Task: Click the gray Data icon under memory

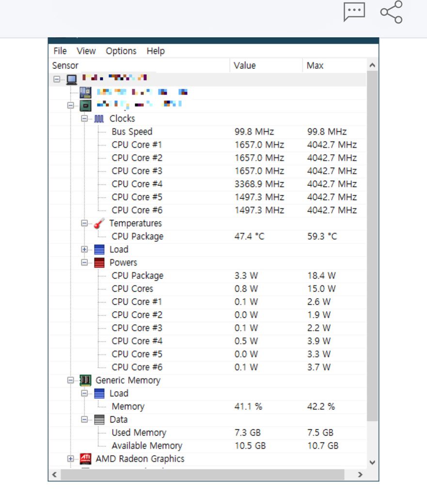Action: click(99, 420)
